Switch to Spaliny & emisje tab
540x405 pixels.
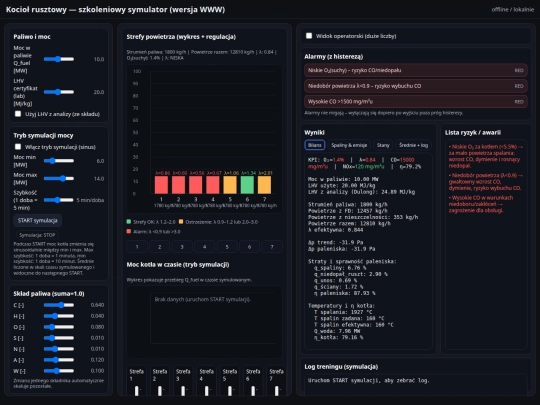pos(349,145)
